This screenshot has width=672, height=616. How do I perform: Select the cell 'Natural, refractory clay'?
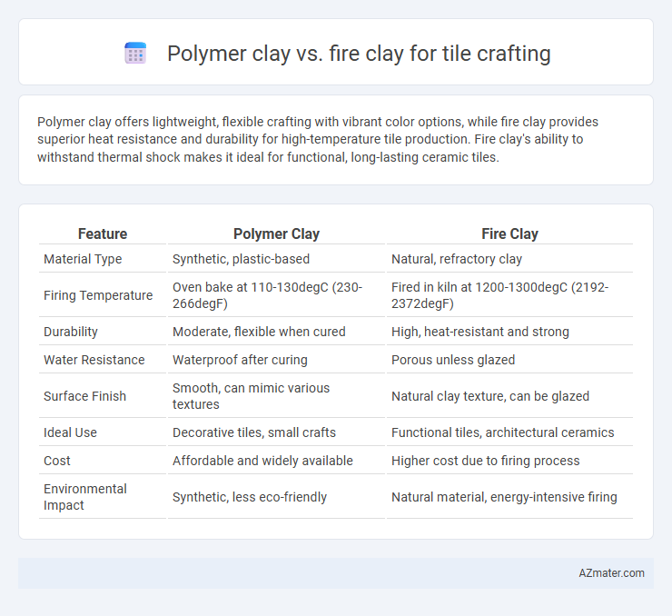coord(457,259)
